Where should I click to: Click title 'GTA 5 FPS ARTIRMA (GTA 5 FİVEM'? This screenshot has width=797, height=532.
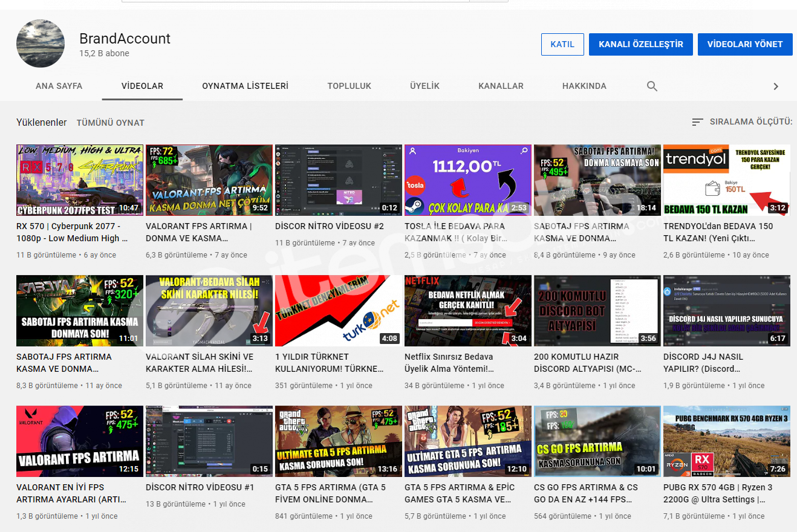[330, 493]
